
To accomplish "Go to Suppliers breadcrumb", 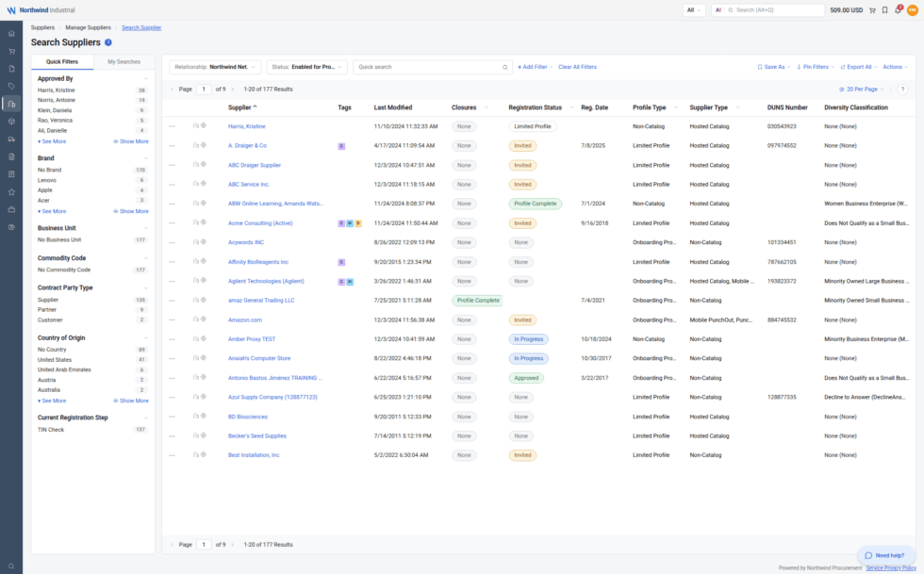I will click(42, 27).
